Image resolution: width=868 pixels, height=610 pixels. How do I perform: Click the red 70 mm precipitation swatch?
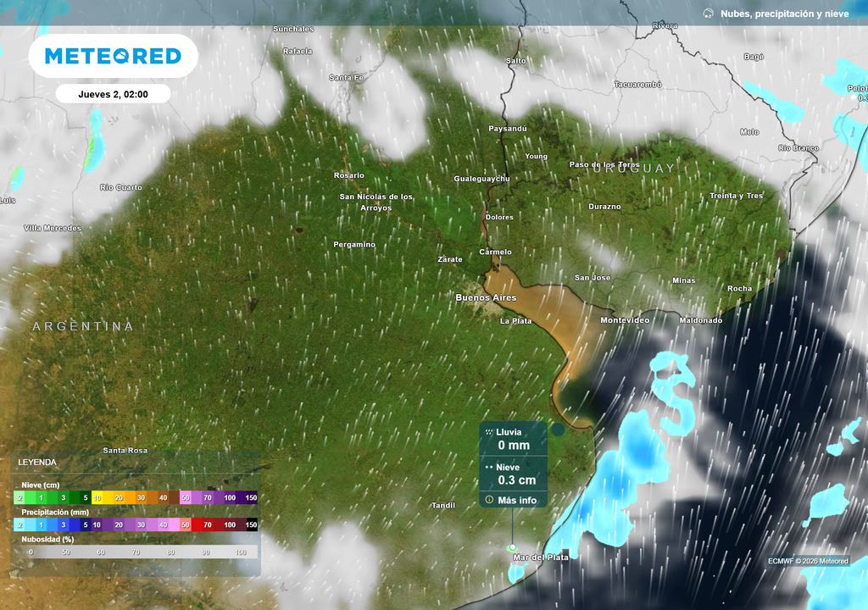(208, 524)
